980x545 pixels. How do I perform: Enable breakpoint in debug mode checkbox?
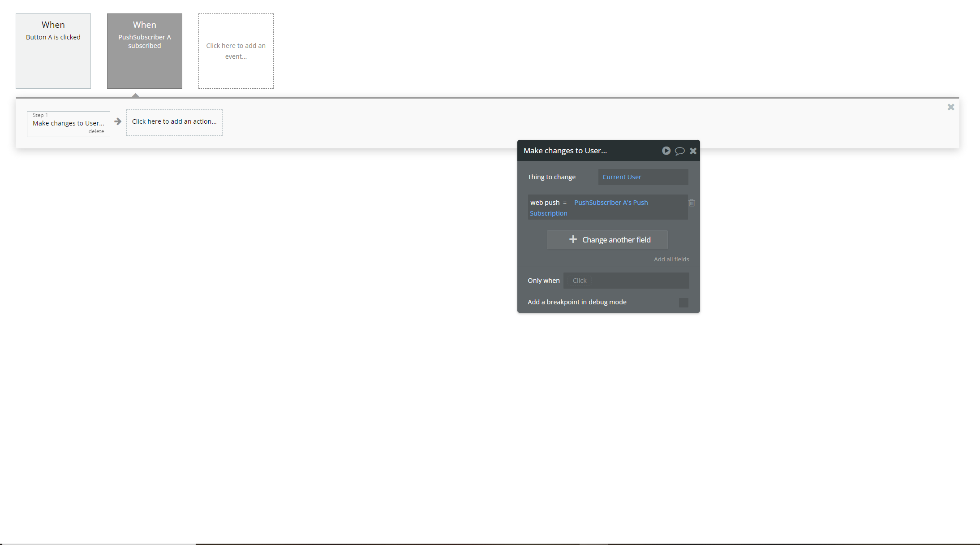point(683,303)
